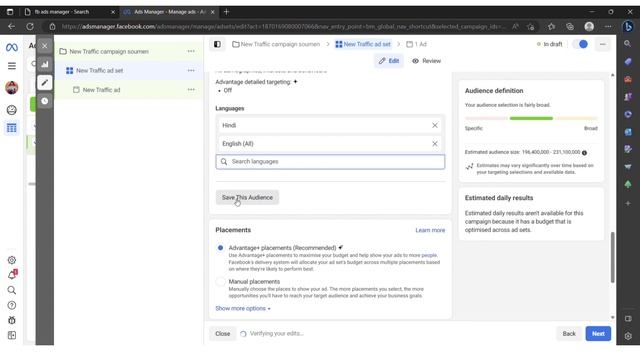The height and width of the screenshot is (360, 640).
Task: Click 'people' link in Advantage+ description
Action: coord(429,255)
